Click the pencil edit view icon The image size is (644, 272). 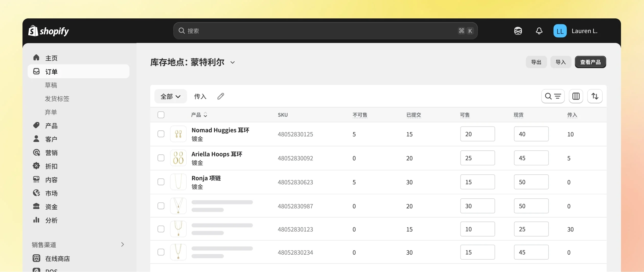tap(221, 96)
